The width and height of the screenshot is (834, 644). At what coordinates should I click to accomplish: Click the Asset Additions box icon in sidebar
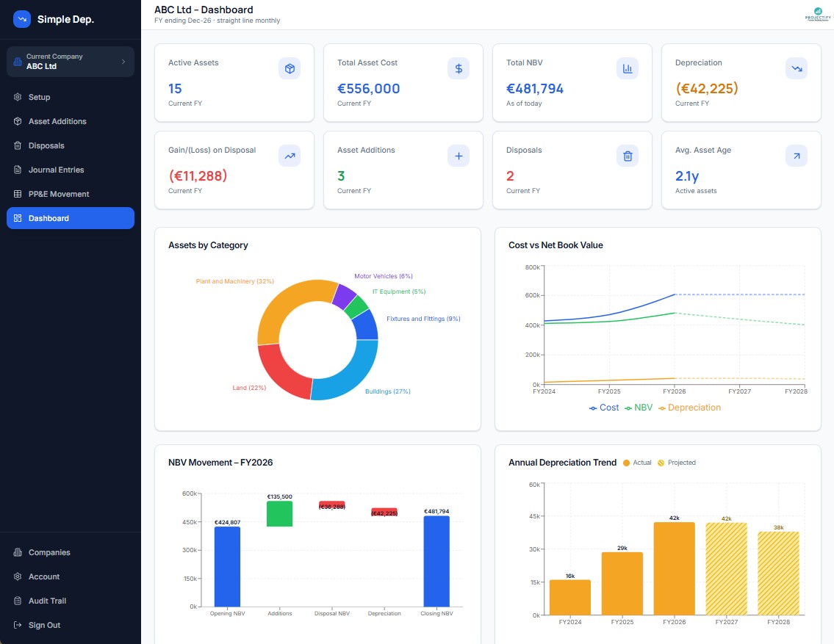[x=18, y=121]
